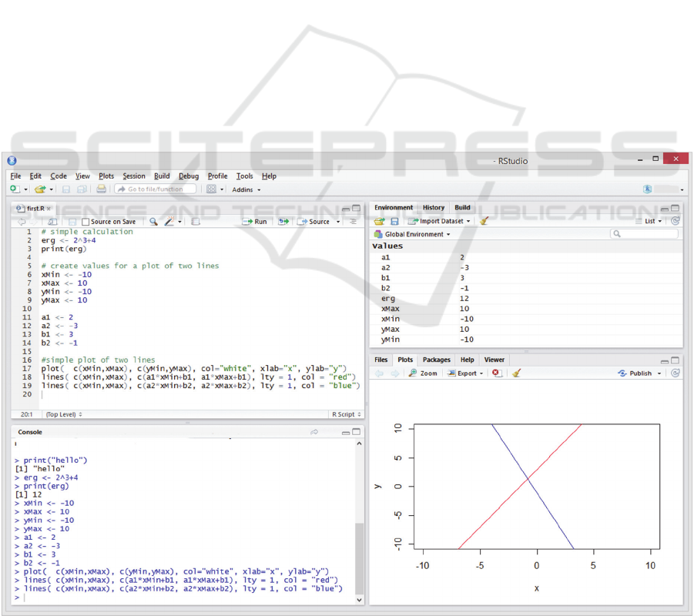The height and width of the screenshot is (616, 694).
Task: Clear workspace objects using Environment broom icon
Action: coord(484,221)
